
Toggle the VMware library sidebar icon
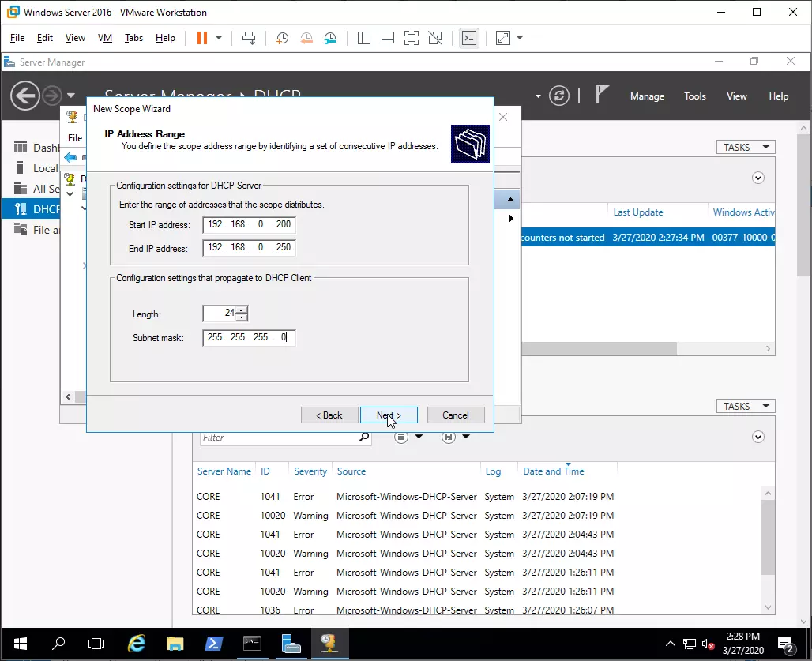(364, 38)
